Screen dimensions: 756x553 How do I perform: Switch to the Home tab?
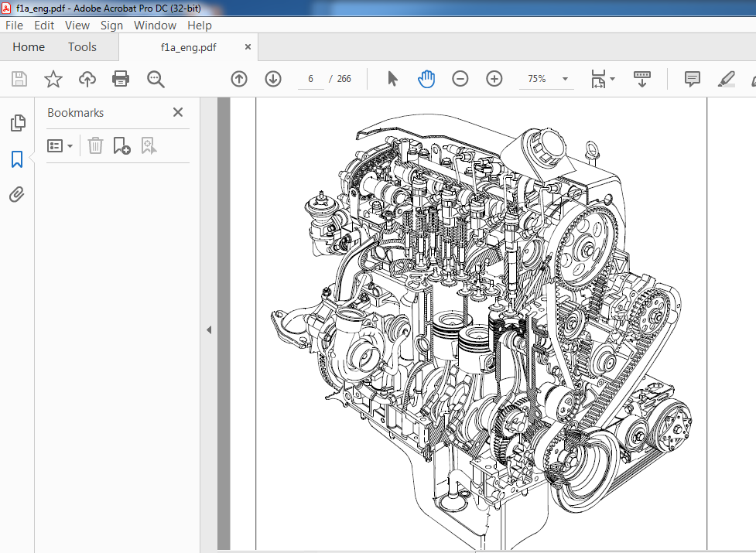(29, 47)
